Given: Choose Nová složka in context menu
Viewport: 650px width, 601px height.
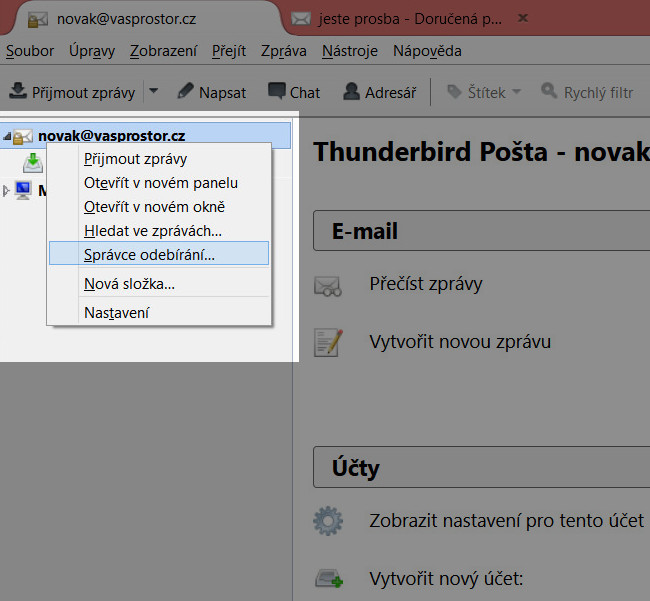Looking at the screenshot, I should pyautogui.click(x=159, y=284).
